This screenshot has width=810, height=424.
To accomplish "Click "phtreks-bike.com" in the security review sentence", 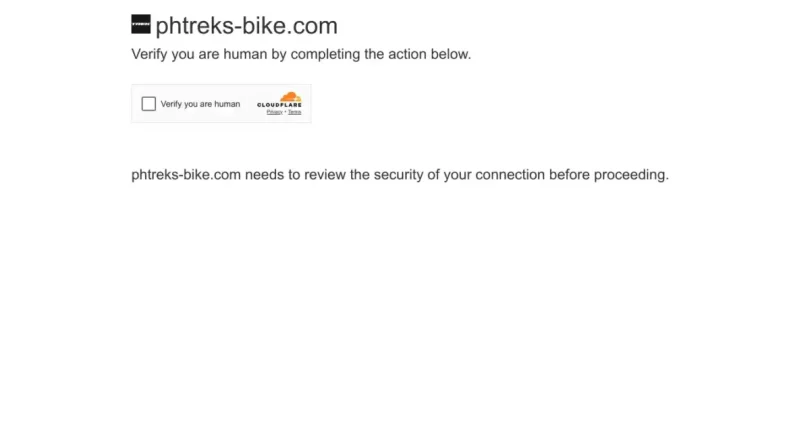I will pyautogui.click(x=186, y=175).
